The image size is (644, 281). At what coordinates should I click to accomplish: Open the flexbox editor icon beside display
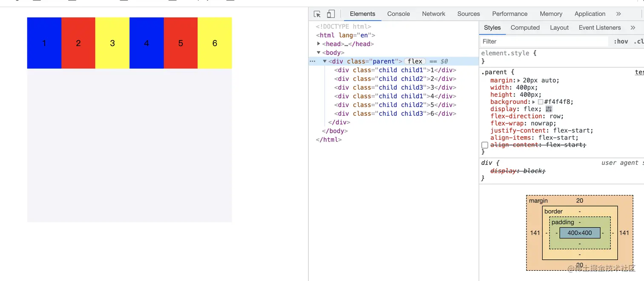[x=549, y=109]
